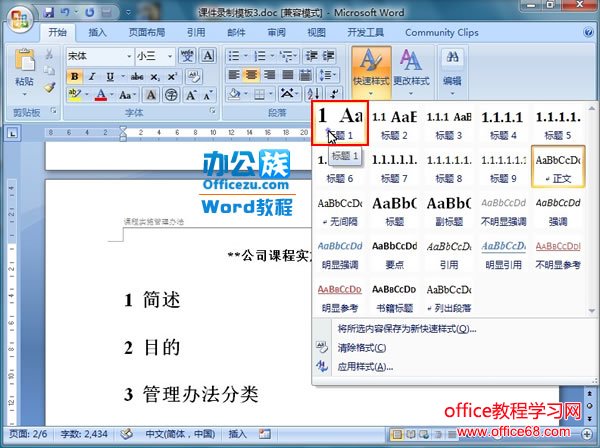Toggle bold formatting
This screenshot has height=448, width=600.
click(75, 77)
